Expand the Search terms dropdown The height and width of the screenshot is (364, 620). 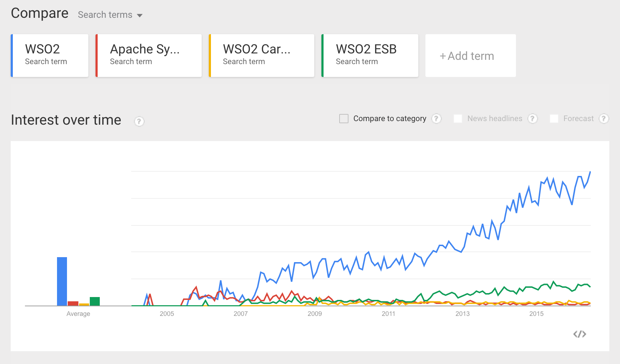tap(110, 15)
